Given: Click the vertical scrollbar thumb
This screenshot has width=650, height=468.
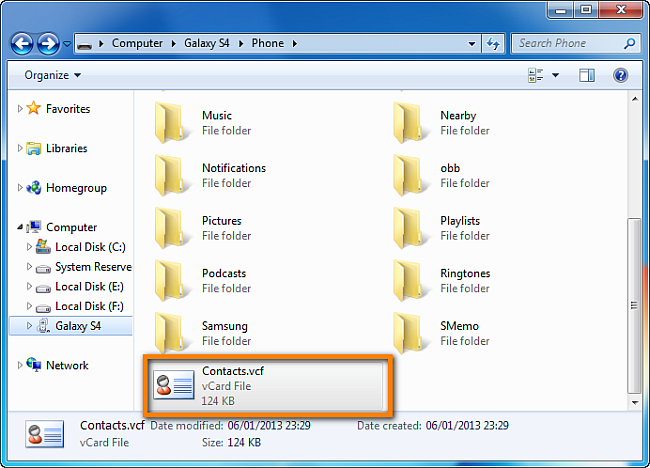Looking at the screenshot, I should (x=634, y=306).
